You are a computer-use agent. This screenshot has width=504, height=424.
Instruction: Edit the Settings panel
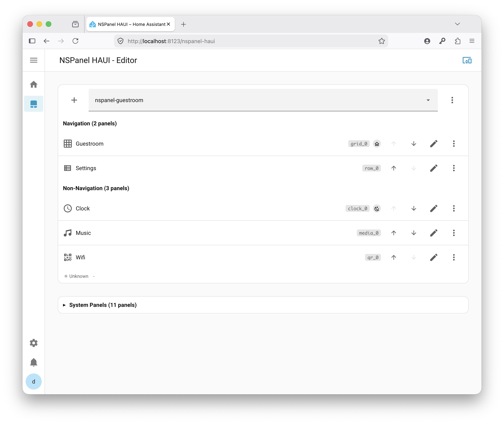point(434,168)
